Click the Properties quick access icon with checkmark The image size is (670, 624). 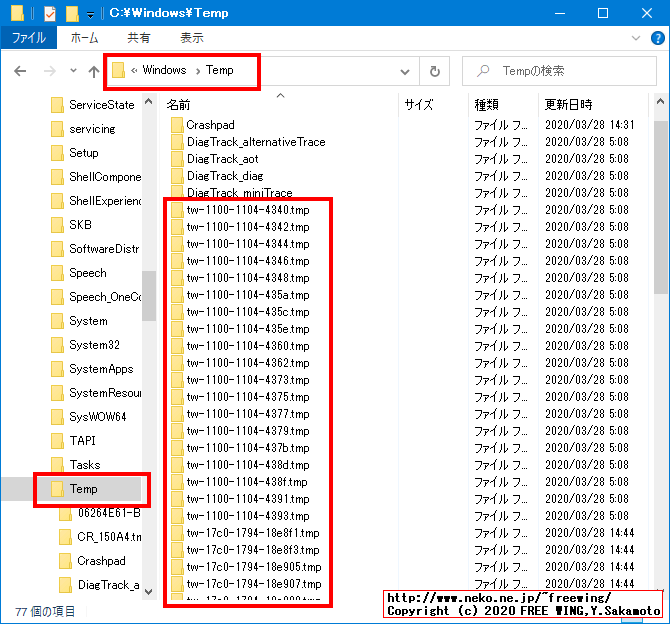tap(50, 13)
